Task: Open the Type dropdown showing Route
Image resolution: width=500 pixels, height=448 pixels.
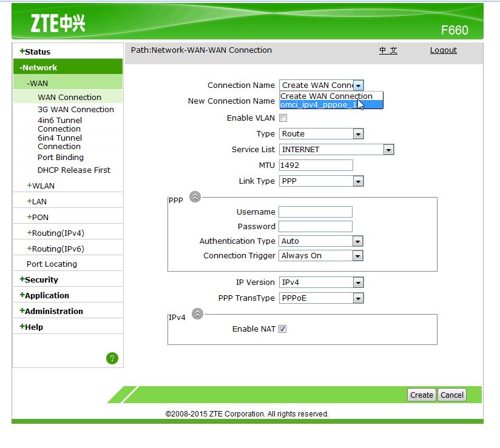Action: tap(358, 133)
